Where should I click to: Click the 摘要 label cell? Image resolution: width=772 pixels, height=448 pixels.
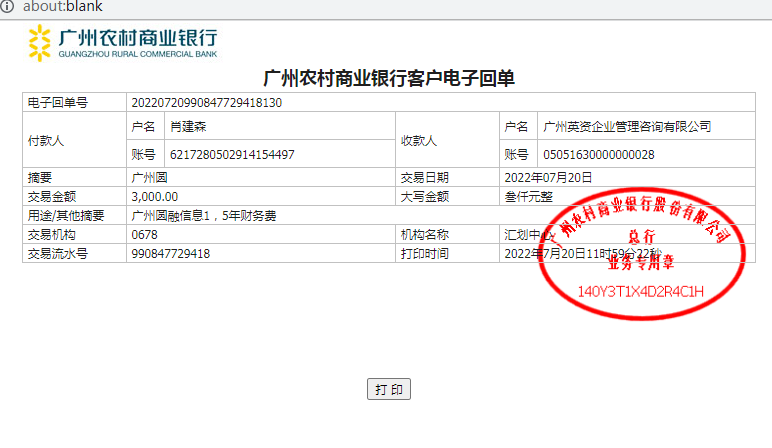click(x=74, y=177)
